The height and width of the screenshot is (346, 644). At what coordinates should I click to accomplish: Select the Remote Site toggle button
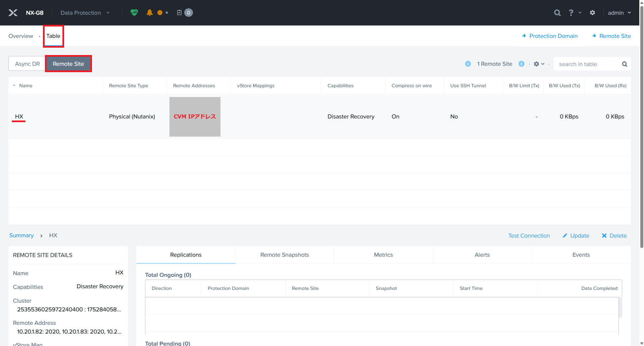[x=68, y=64]
